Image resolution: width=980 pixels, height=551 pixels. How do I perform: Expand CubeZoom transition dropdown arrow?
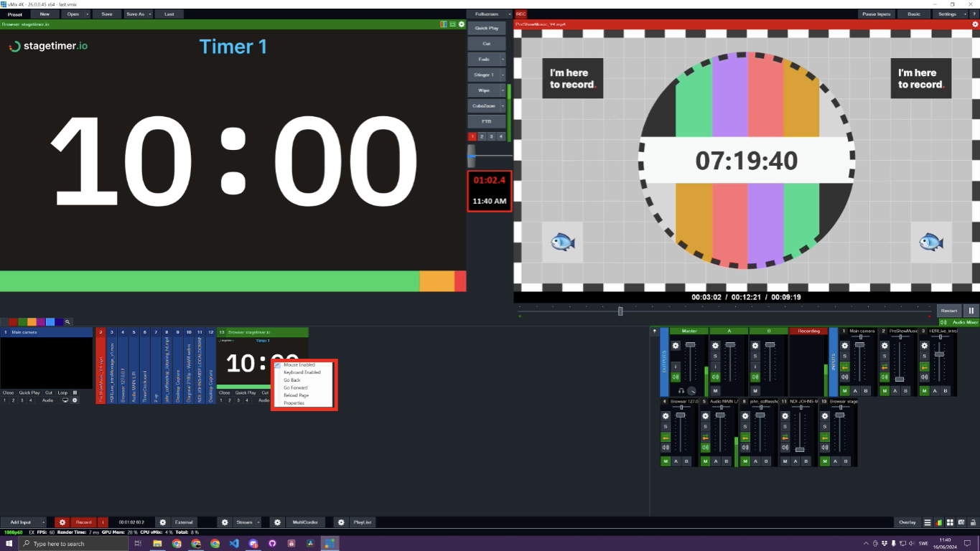(x=503, y=105)
